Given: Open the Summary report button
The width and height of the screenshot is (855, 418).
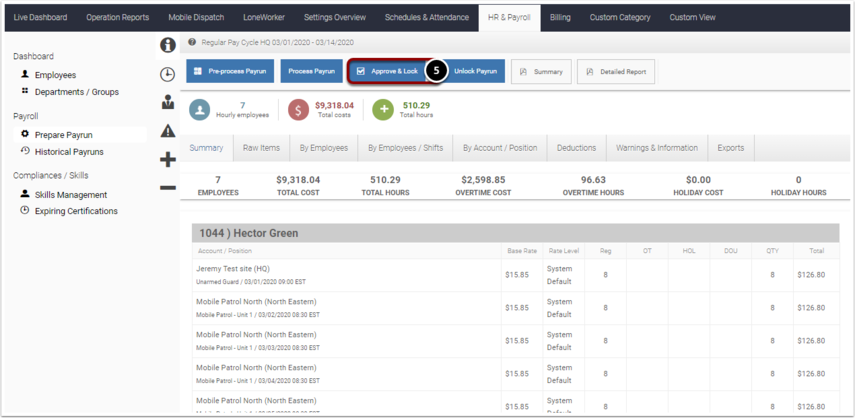Looking at the screenshot, I should (x=541, y=71).
